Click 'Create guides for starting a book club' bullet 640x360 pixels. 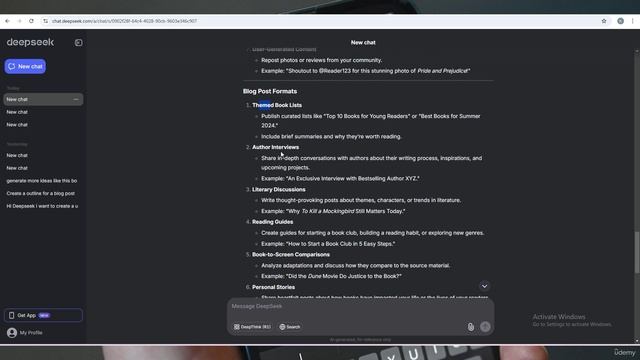[x=373, y=233]
